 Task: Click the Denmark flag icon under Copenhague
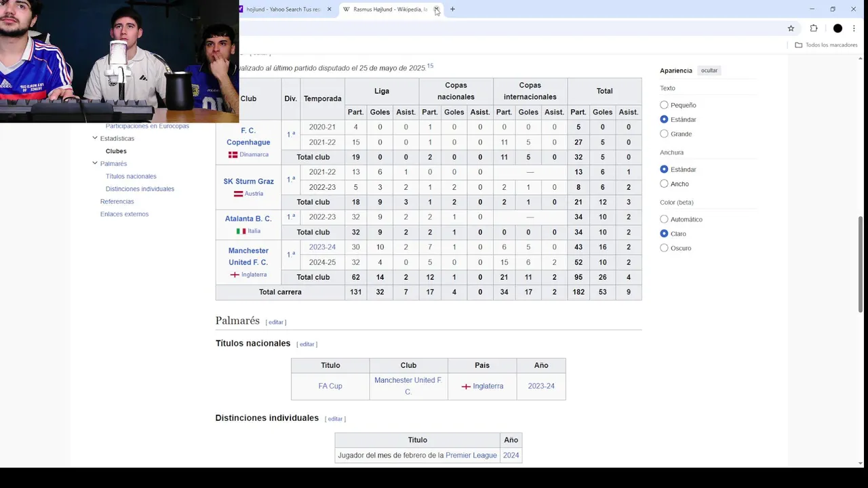[233, 155]
